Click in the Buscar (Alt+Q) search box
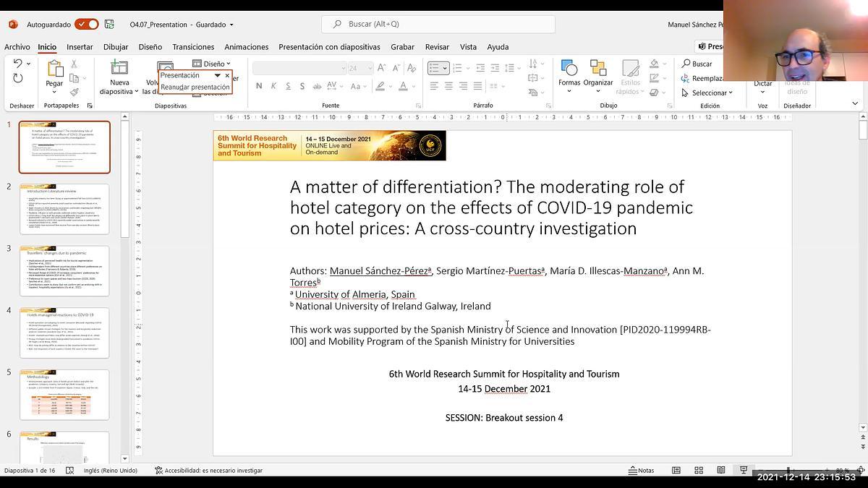 [x=438, y=24]
